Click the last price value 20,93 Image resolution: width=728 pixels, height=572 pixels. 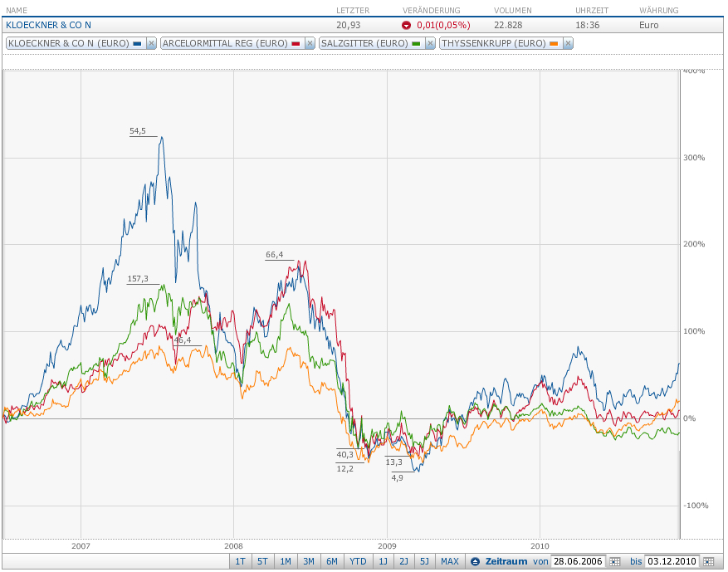point(348,26)
